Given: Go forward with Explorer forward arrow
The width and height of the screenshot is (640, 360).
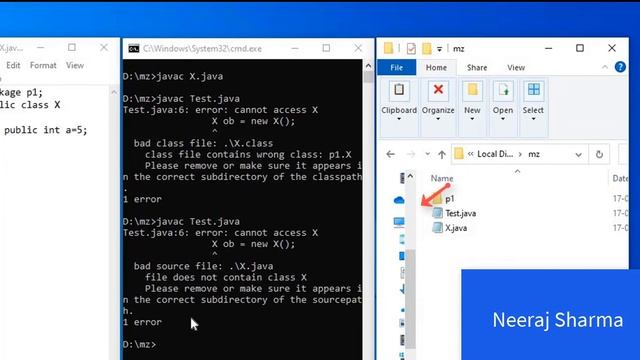Looking at the screenshot, I should (x=411, y=154).
